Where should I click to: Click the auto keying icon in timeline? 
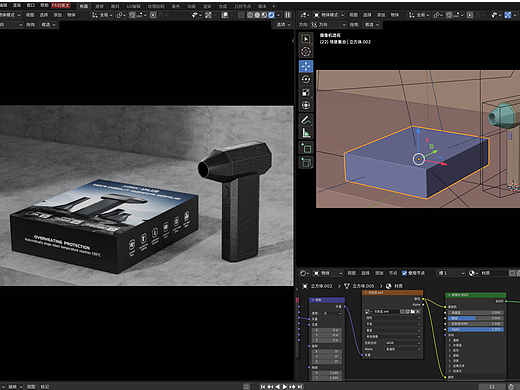coord(246,386)
